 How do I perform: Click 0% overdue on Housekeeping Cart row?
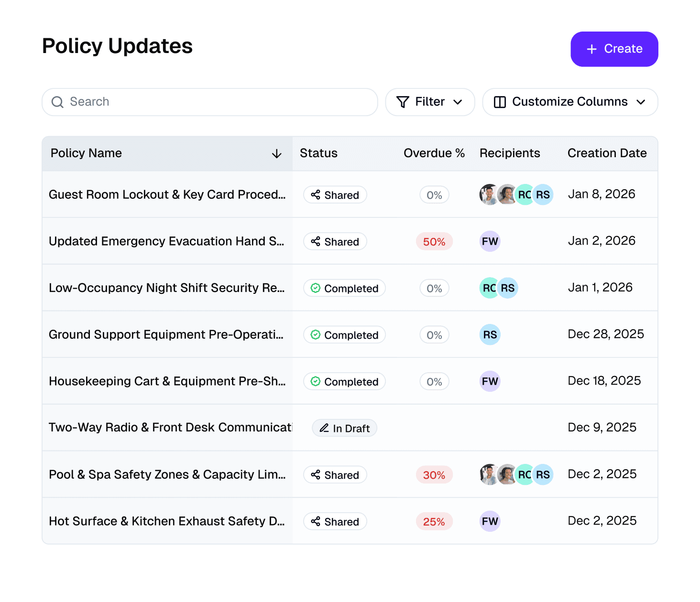click(x=434, y=382)
